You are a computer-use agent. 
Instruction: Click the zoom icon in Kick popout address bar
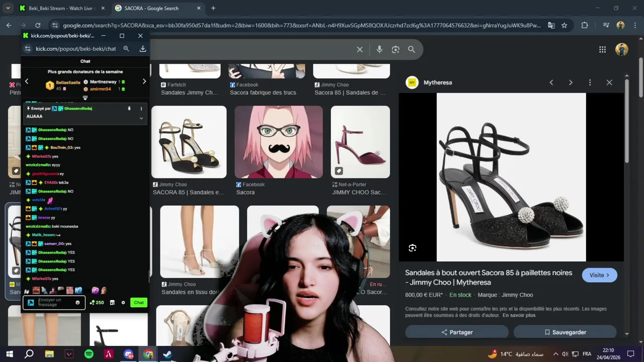pyautogui.click(x=126, y=49)
